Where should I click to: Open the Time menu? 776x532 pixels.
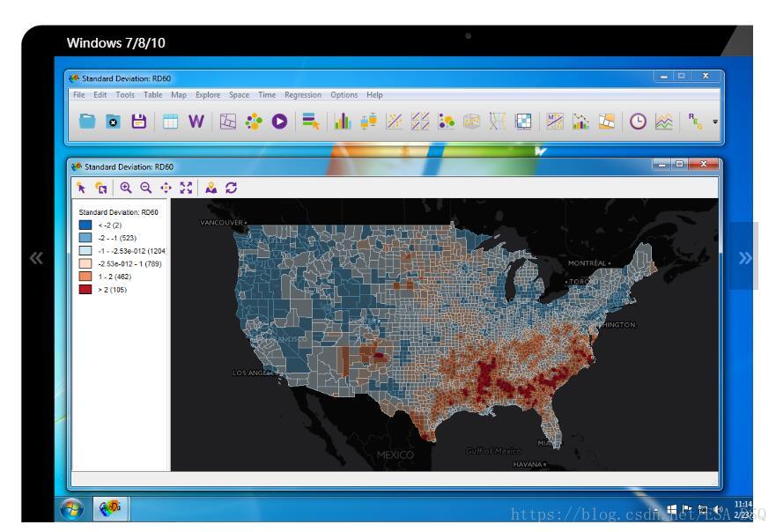(x=267, y=94)
